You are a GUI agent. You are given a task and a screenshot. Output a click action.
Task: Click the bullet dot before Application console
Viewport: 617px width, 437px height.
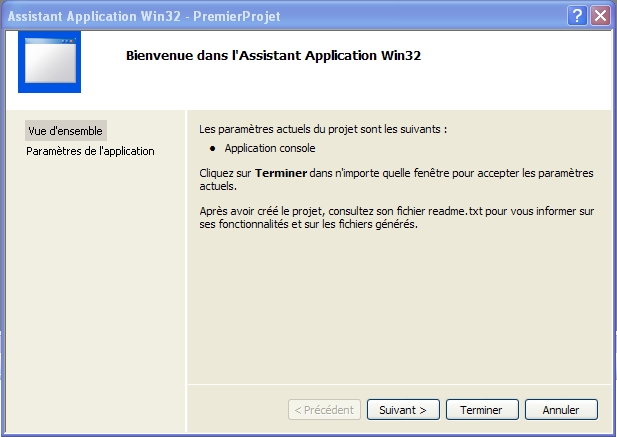pos(213,149)
